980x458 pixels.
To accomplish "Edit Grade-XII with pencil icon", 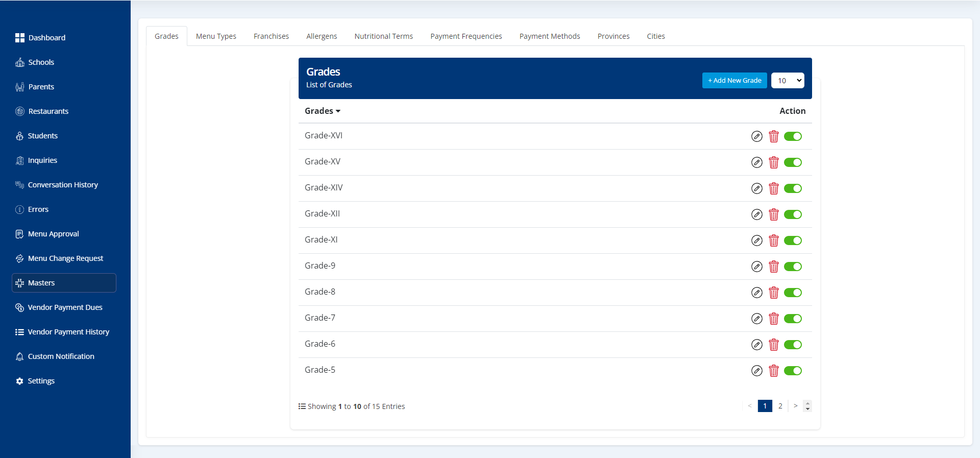I will point(757,214).
